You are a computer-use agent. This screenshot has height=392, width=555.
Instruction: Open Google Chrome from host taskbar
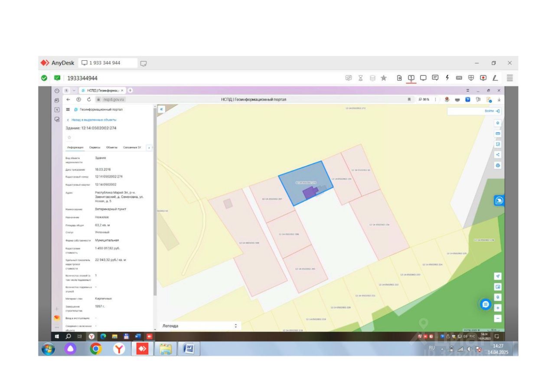click(x=96, y=349)
